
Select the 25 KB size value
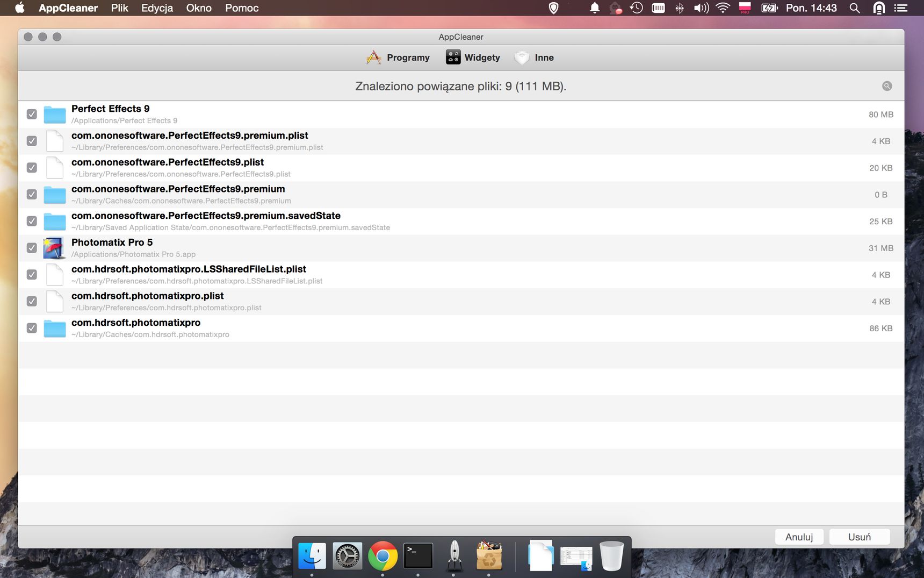[x=881, y=221]
